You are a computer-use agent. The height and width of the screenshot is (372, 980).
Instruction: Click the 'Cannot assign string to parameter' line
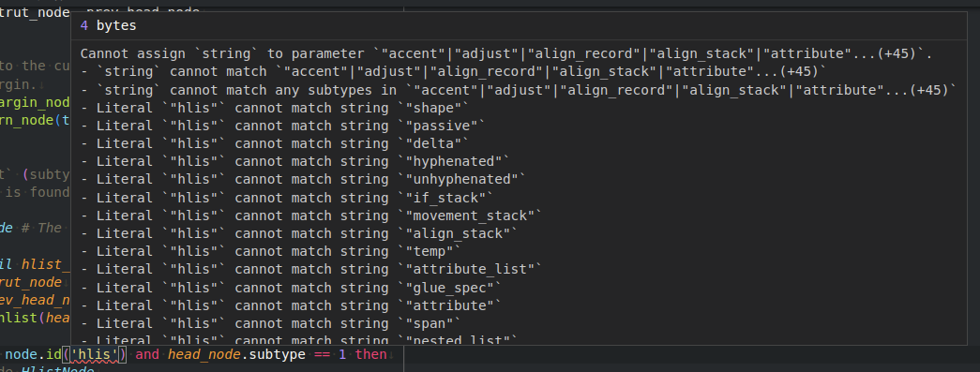pos(506,53)
